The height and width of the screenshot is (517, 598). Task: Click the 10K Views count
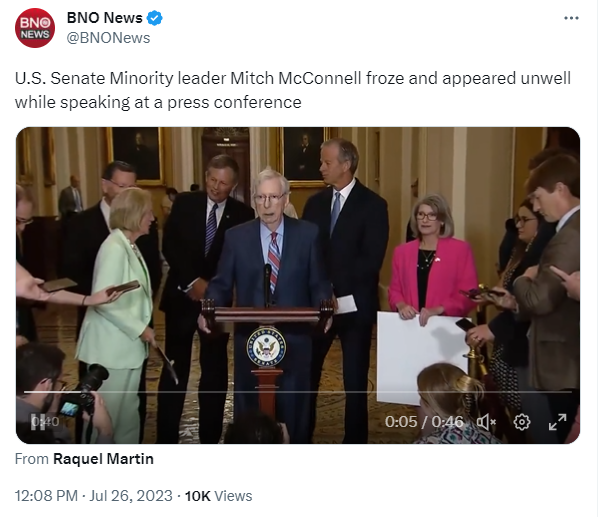pos(219,496)
